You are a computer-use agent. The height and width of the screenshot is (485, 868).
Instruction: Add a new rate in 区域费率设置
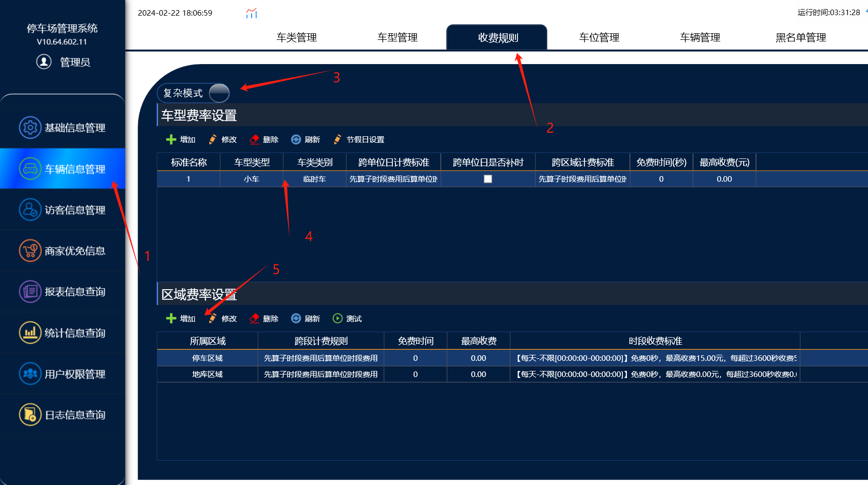pyautogui.click(x=181, y=318)
